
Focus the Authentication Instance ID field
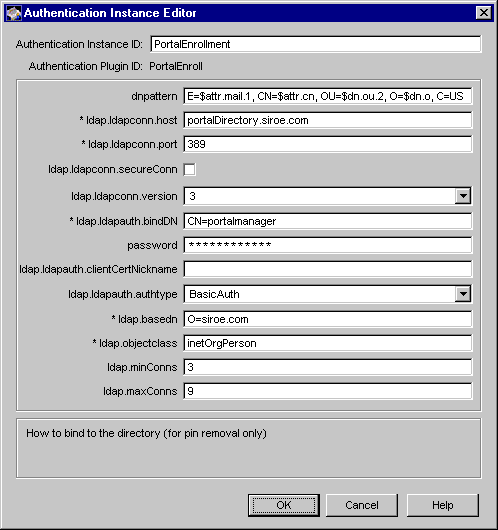point(315,44)
